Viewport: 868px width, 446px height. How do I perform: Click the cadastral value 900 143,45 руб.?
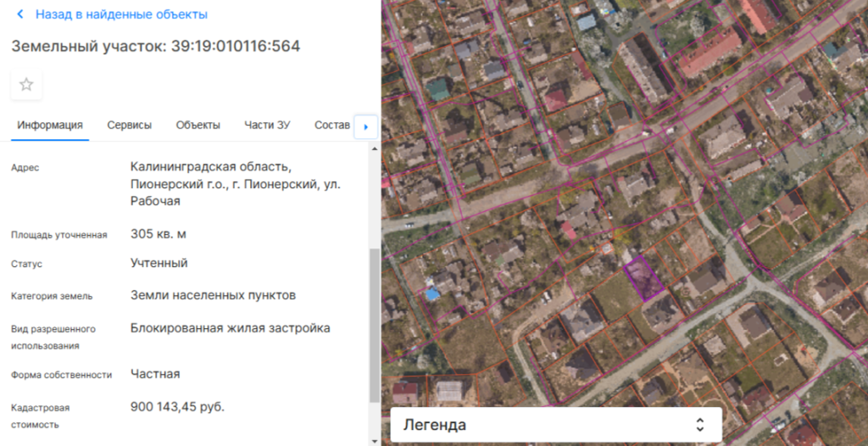click(x=177, y=407)
